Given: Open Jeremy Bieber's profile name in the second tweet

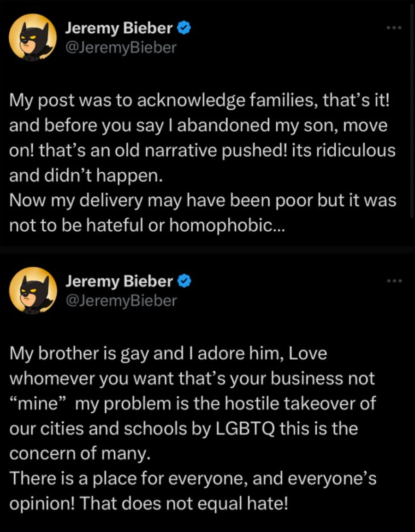Looking at the screenshot, I should click(x=119, y=281).
